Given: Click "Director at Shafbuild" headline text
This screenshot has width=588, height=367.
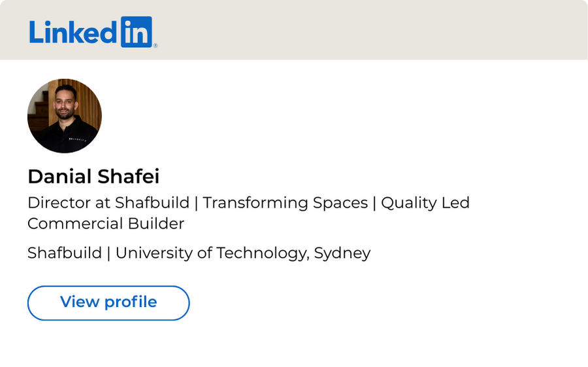Looking at the screenshot, I should pos(108,203).
